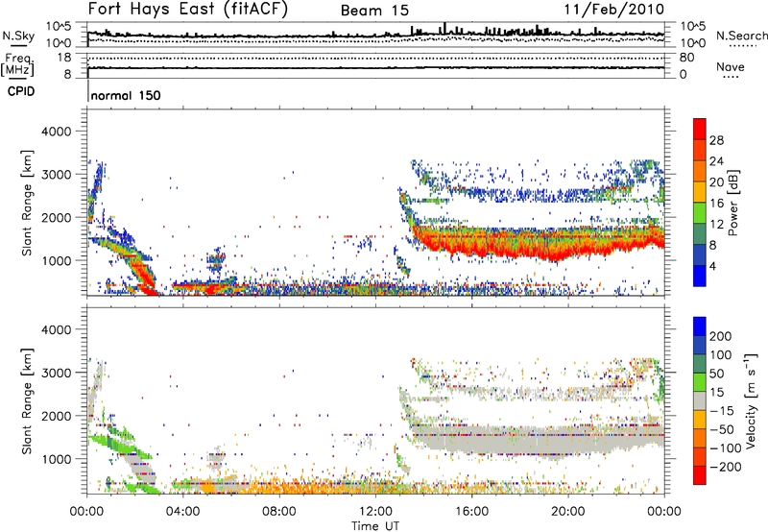This screenshot has height=532, width=768.
Task: Click the plot title 'Fort Hays East (fitACF)'
Action: click(188, 9)
